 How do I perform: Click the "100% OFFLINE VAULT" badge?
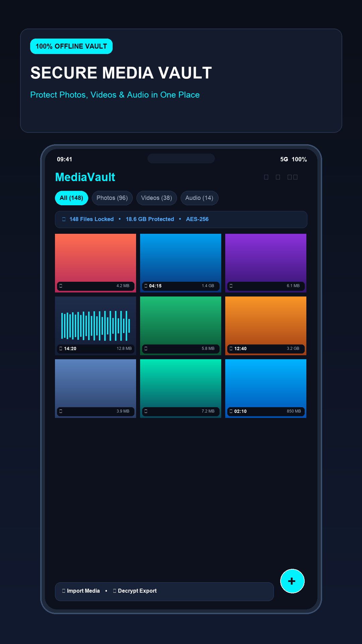(71, 46)
